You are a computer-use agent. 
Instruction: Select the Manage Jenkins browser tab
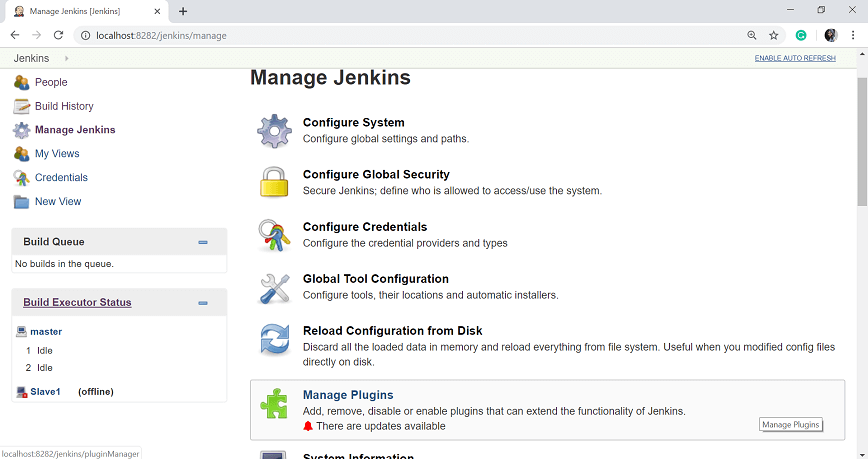point(86,11)
